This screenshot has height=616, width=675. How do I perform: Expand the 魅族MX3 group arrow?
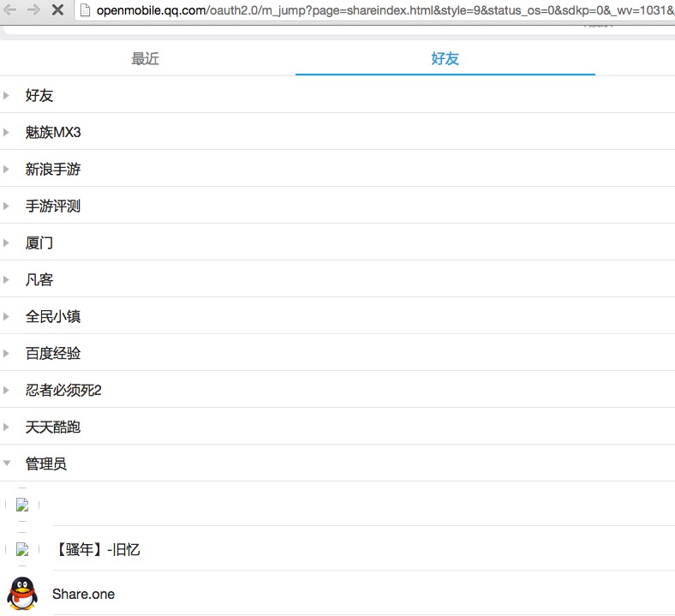click(6, 132)
